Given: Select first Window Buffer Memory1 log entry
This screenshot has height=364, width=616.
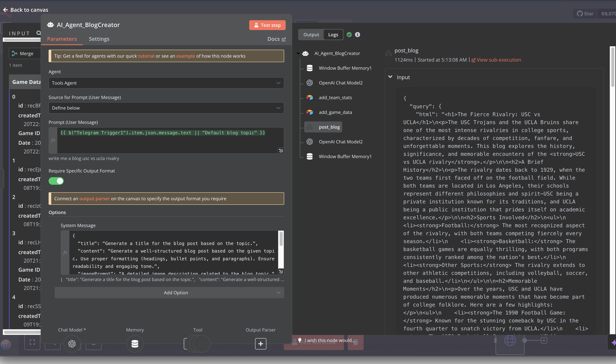Looking at the screenshot, I should tap(345, 68).
